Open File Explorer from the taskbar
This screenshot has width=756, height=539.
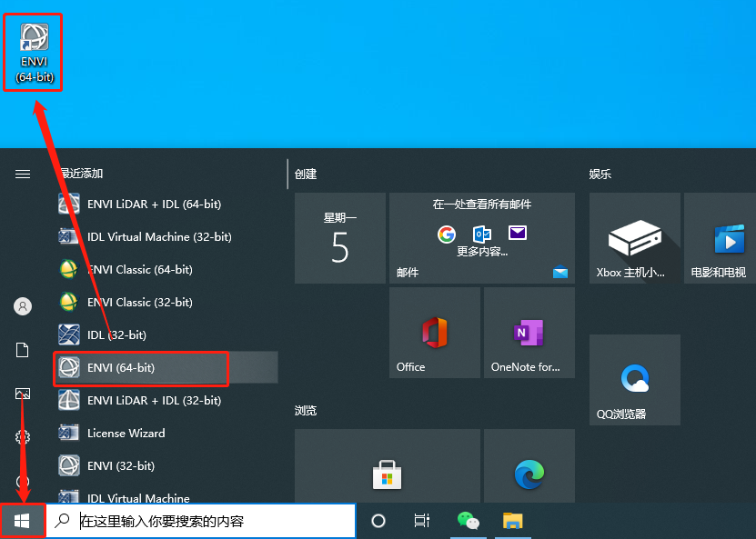[x=512, y=521]
